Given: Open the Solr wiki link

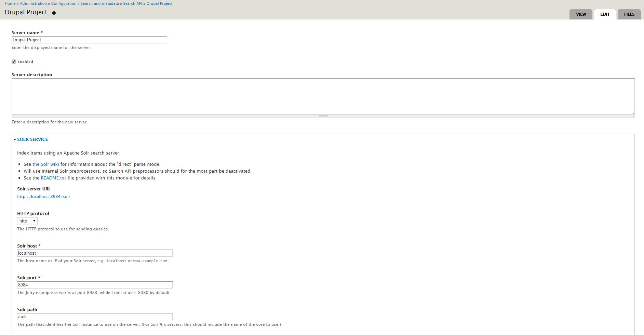Looking at the screenshot, I should click(x=46, y=164).
